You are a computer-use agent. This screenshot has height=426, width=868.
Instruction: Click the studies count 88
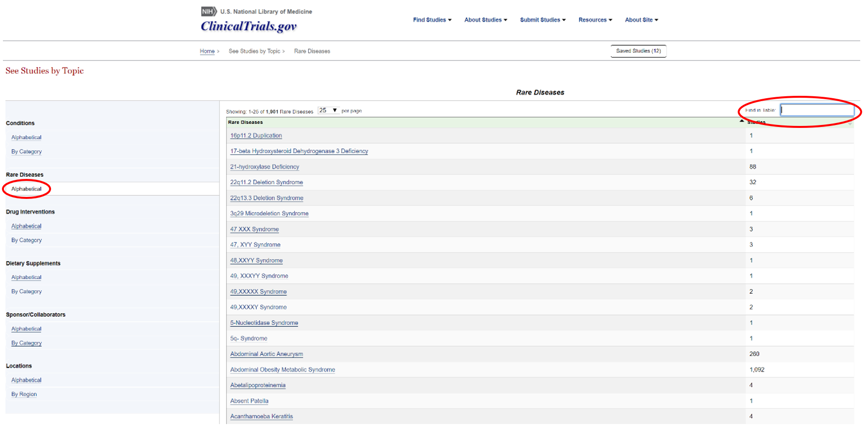(753, 167)
